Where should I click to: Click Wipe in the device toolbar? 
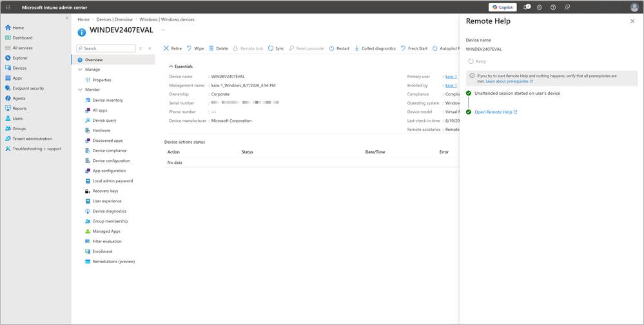195,48
